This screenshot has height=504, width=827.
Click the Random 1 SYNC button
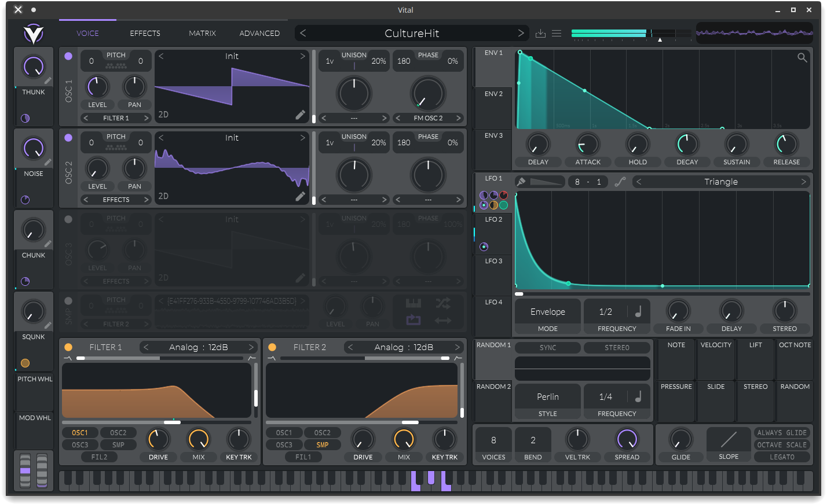point(548,348)
